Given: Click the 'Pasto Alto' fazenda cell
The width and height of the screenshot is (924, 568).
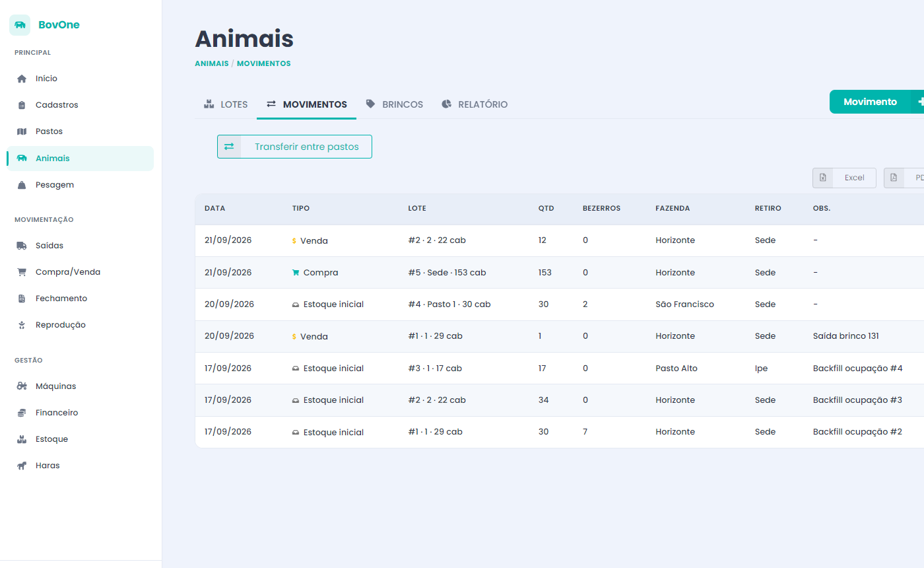Looking at the screenshot, I should pos(676,369).
